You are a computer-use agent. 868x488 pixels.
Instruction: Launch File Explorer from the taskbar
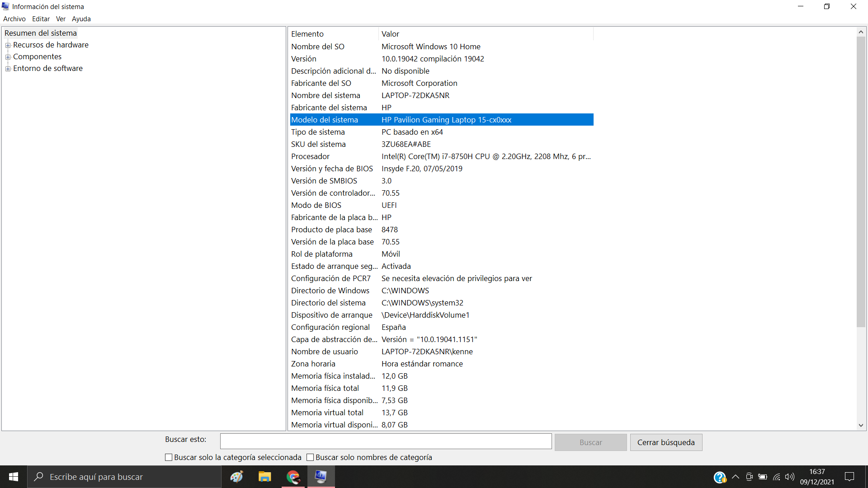pos(264,477)
